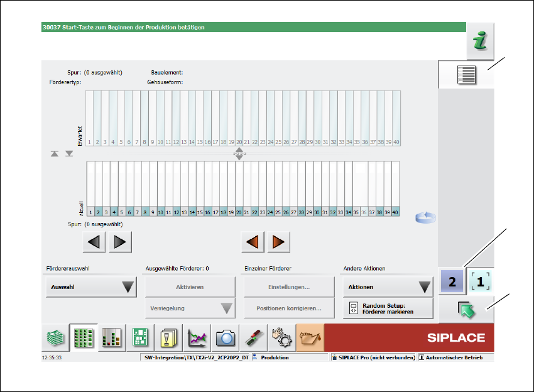
Task: Open the Aktionen dropdown
Action: pos(388,287)
